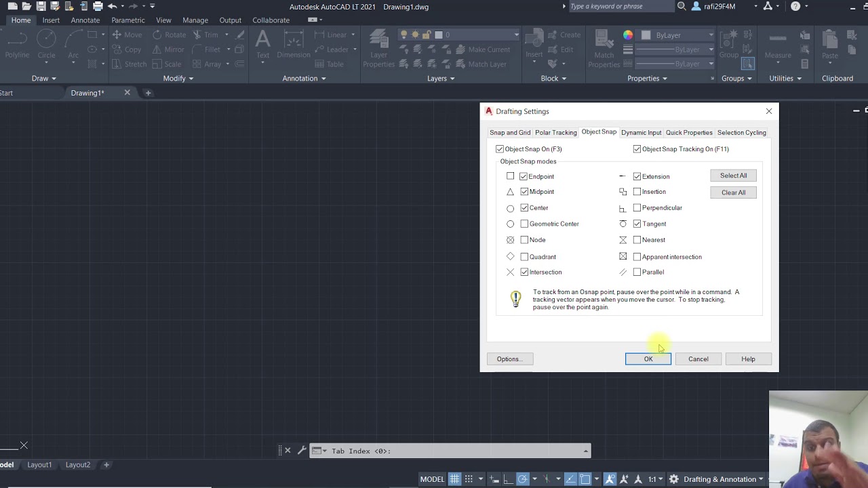Viewport: 868px width, 488px height.
Task: Expand the Block panel dropdown
Action: click(x=553, y=79)
